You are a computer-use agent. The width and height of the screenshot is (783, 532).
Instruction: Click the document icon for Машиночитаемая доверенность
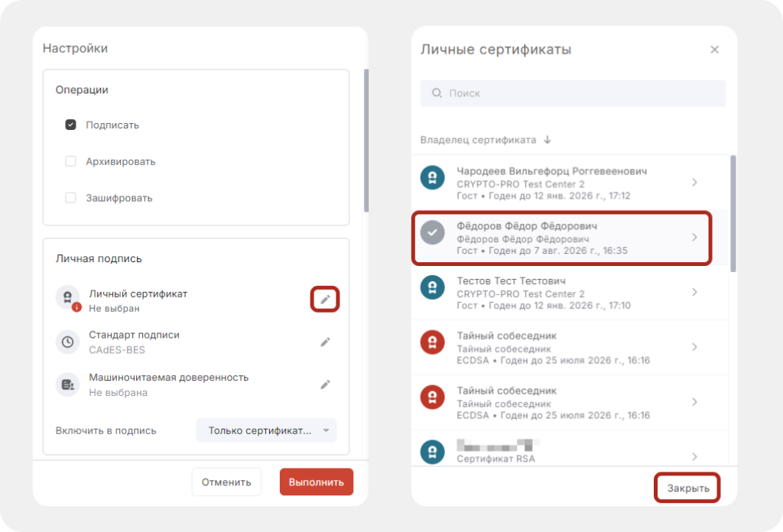(67, 384)
